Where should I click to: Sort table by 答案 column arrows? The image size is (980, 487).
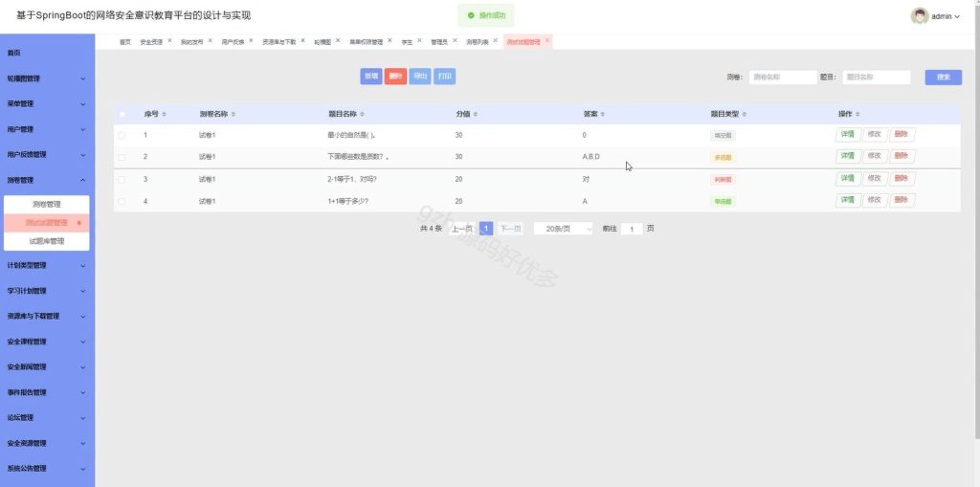tap(603, 115)
